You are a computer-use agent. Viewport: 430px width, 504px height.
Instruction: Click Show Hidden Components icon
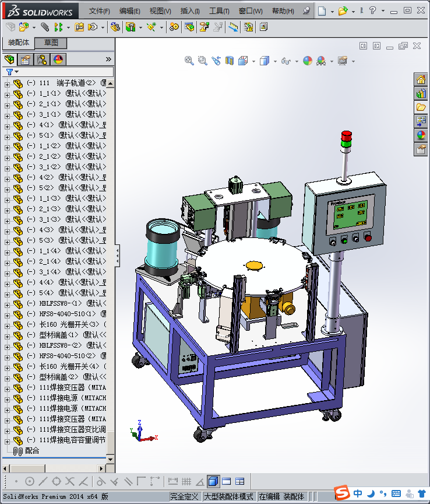click(115, 27)
